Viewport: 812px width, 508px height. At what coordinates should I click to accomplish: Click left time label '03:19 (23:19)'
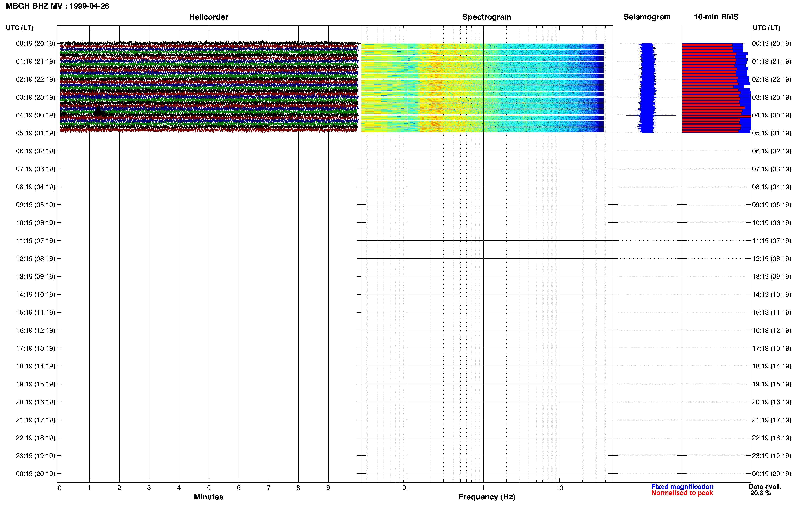(x=36, y=97)
